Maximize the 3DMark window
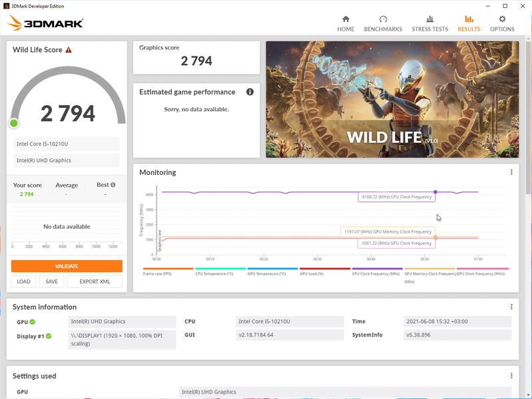This screenshot has height=399, width=532. [505, 6]
